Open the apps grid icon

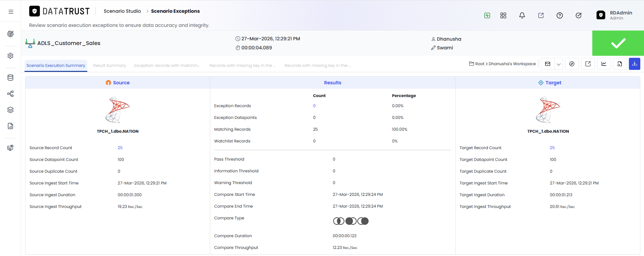point(503,15)
